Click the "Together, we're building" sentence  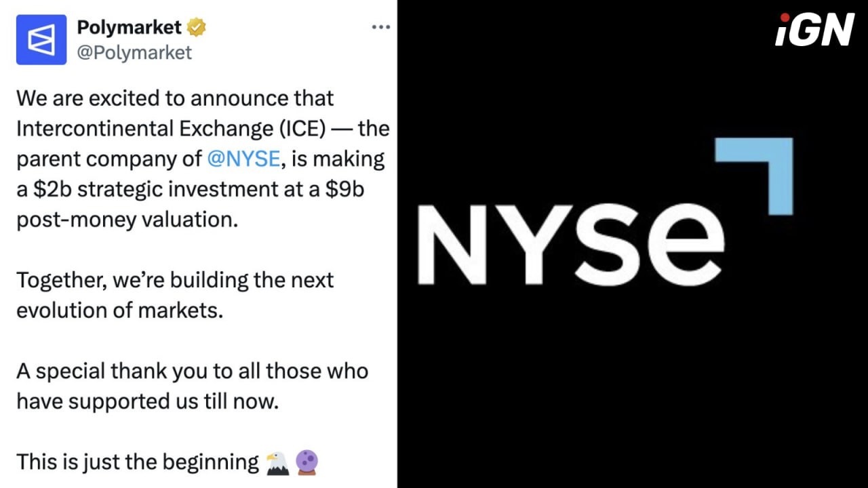coord(175,280)
